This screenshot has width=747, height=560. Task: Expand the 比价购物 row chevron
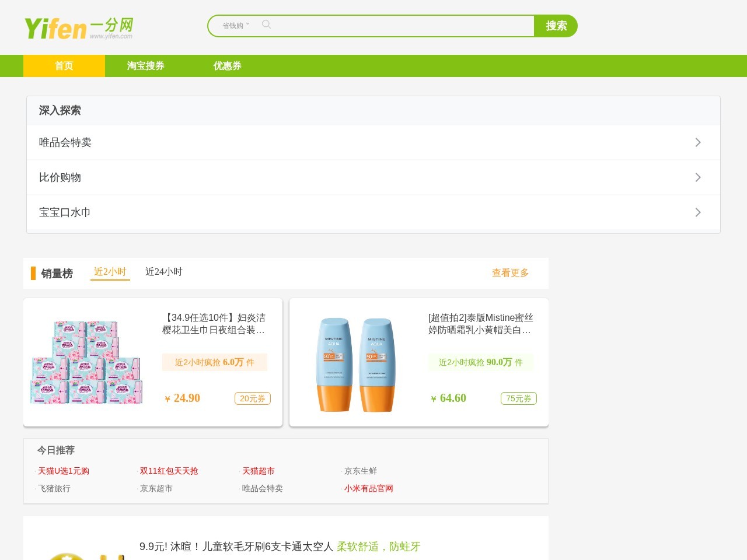[x=697, y=177]
